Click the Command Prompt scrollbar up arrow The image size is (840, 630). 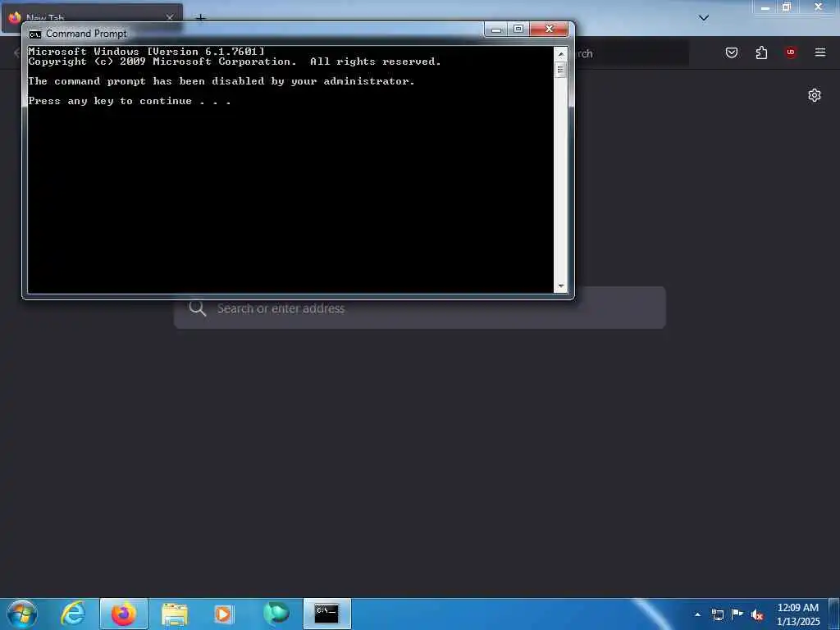click(x=561, y=54)
